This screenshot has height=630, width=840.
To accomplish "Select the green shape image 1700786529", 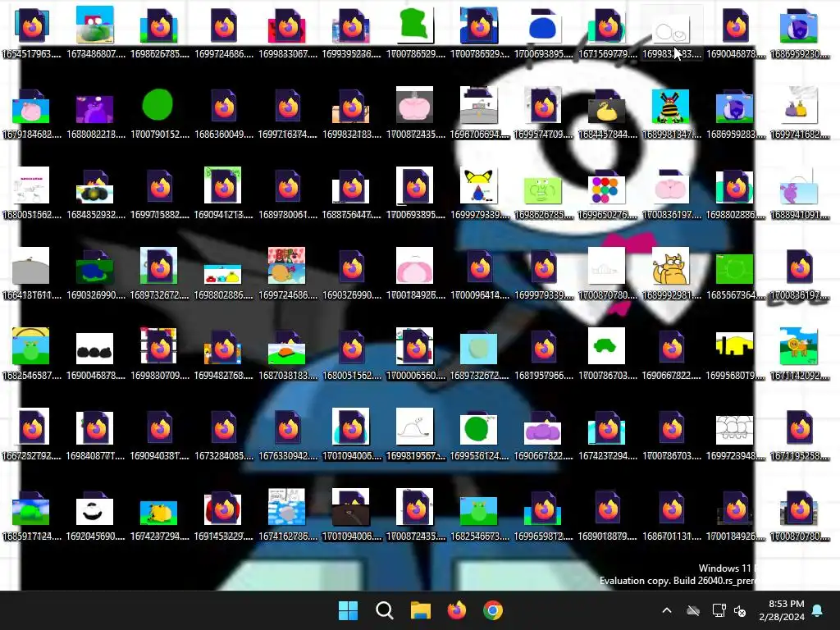I will 415,32.
